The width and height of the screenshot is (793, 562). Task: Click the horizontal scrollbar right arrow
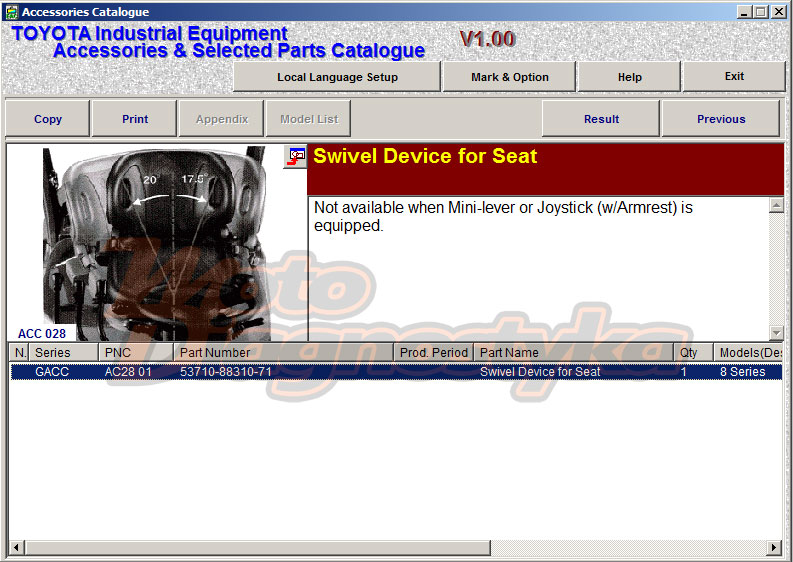[774, 547]
